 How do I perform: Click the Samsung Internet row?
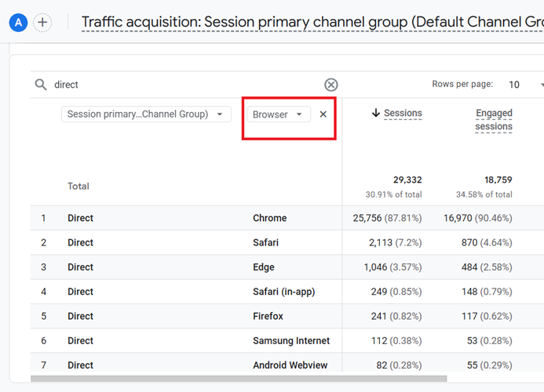pos(291,340)
